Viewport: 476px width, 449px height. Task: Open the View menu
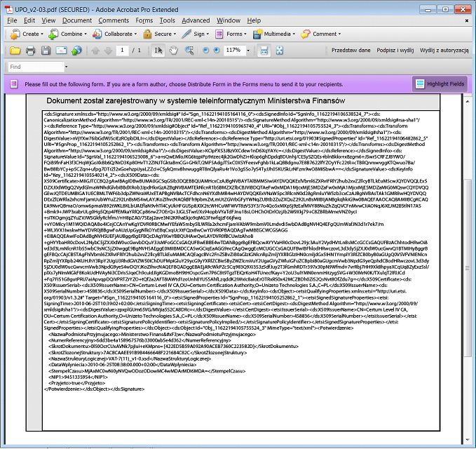point(48,20)
